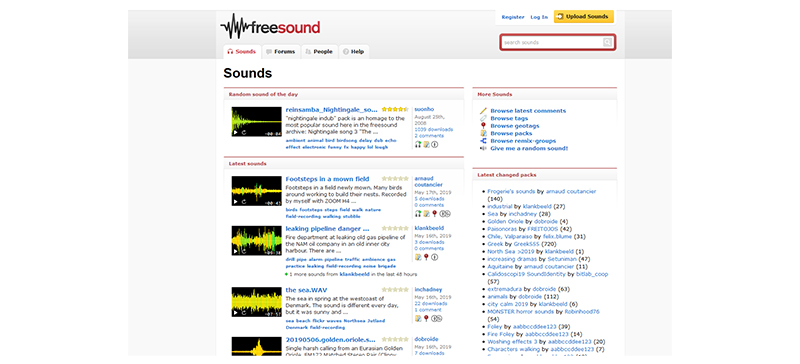Open inchadney's profile next to the sea.WAV

click(x=428, y=289)
